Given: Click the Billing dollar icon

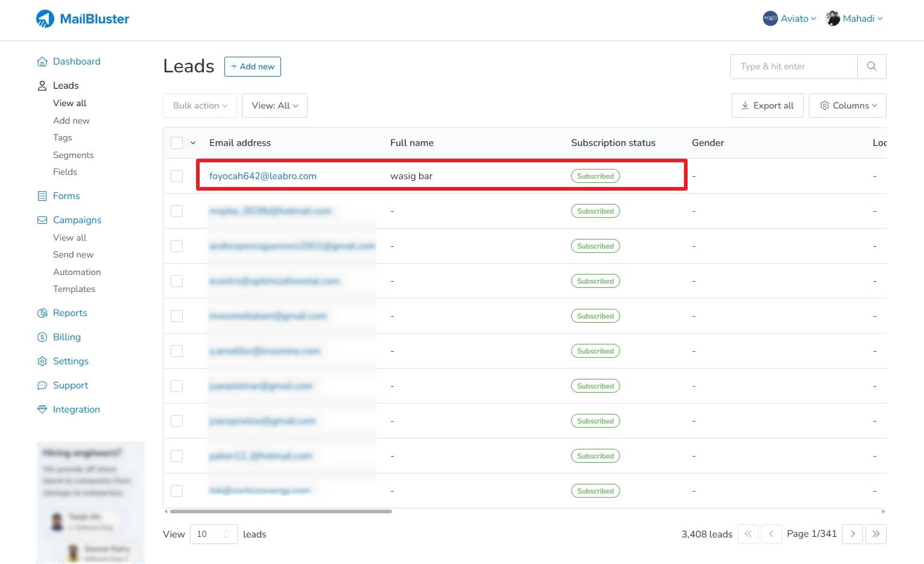Looking at the screenshot, I should click(x=42, y=337).
